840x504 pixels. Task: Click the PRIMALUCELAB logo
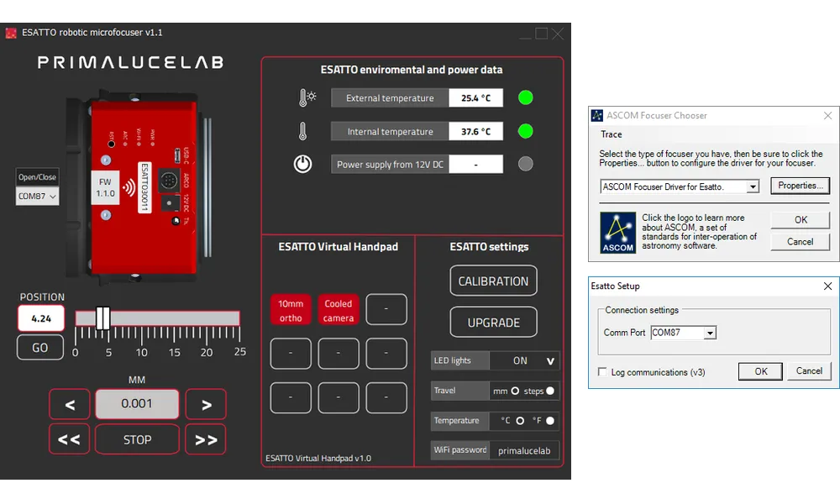click(x=130, y=63)
